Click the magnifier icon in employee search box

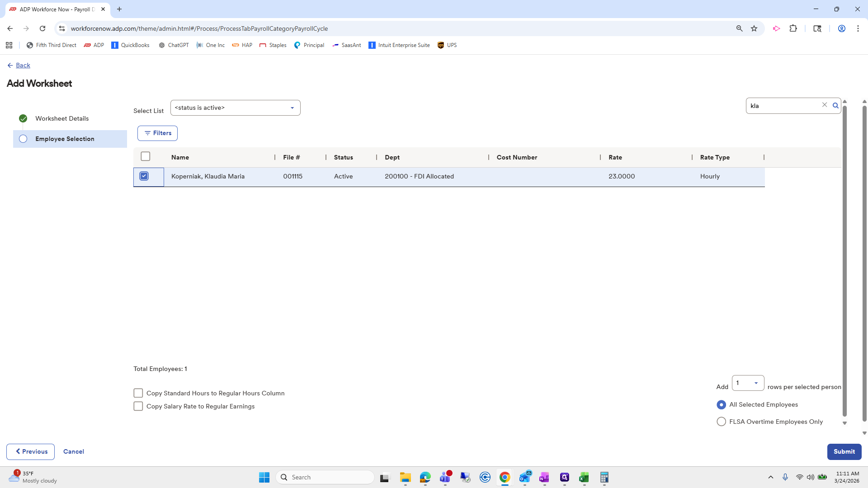tap(835, 106)
